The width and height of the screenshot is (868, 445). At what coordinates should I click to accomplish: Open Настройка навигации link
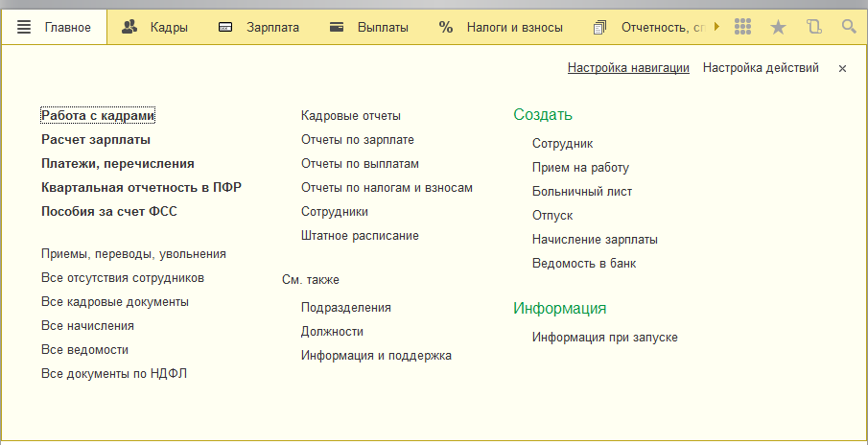[x=628, y=68]
